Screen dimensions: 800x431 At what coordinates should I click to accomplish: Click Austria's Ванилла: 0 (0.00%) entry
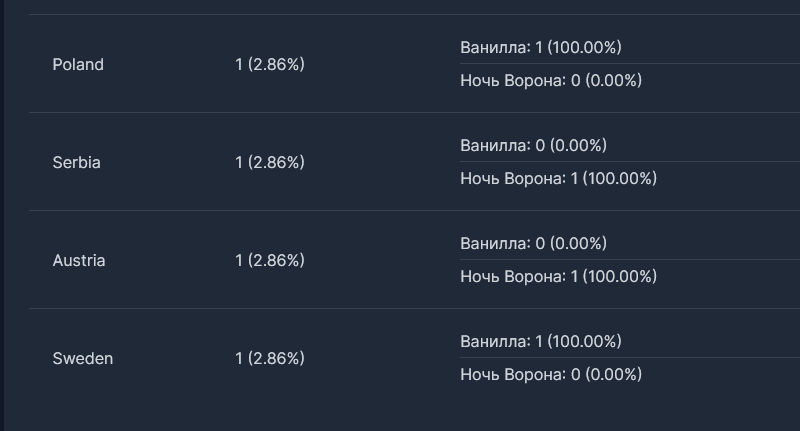point(533,244)
